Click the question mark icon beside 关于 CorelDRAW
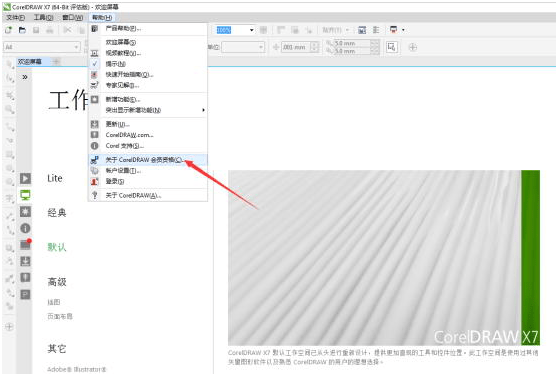The height and width of the screenshot is (376, 558). [94, 195]
